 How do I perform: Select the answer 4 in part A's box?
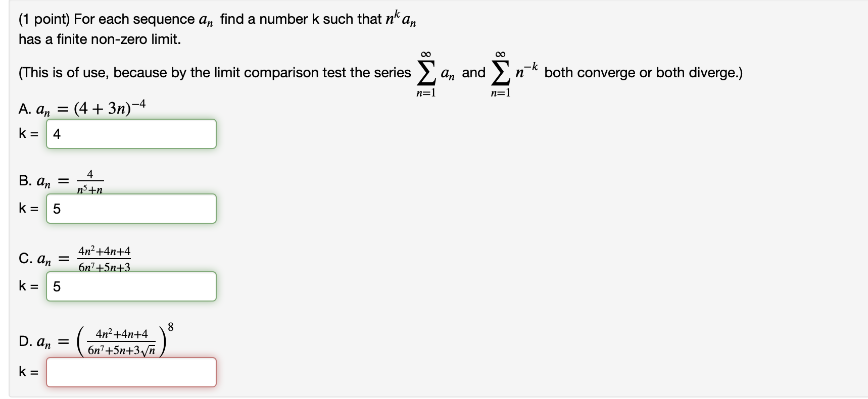pyautogui.click(x=57, y=133)
